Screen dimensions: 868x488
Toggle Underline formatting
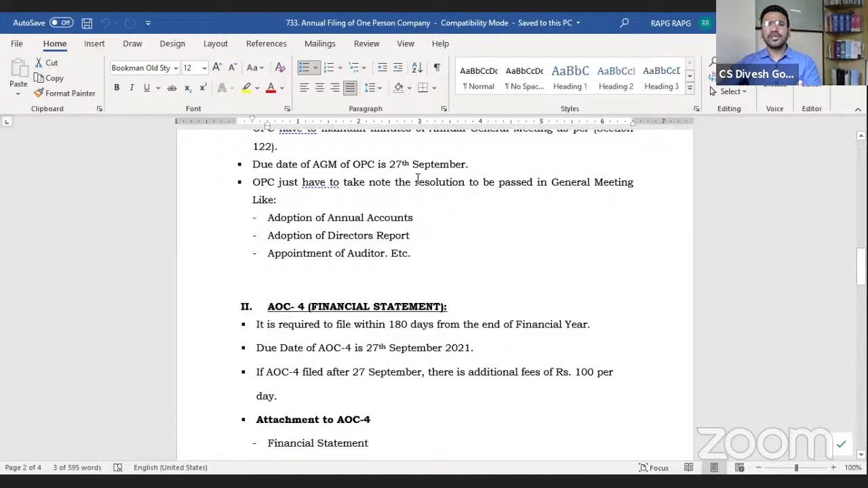click(146, 87)
